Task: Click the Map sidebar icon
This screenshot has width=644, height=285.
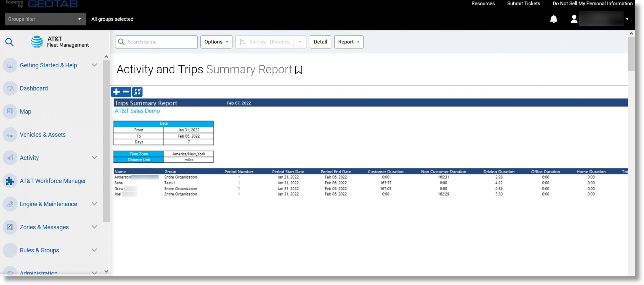Action: (x=10, y=112)
